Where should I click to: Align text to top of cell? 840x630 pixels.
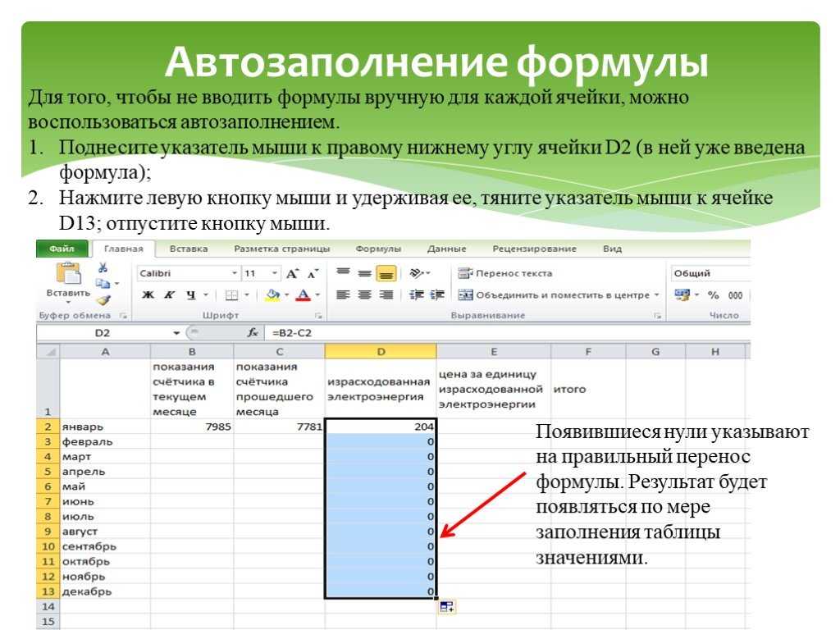click(x=344, y=272)
